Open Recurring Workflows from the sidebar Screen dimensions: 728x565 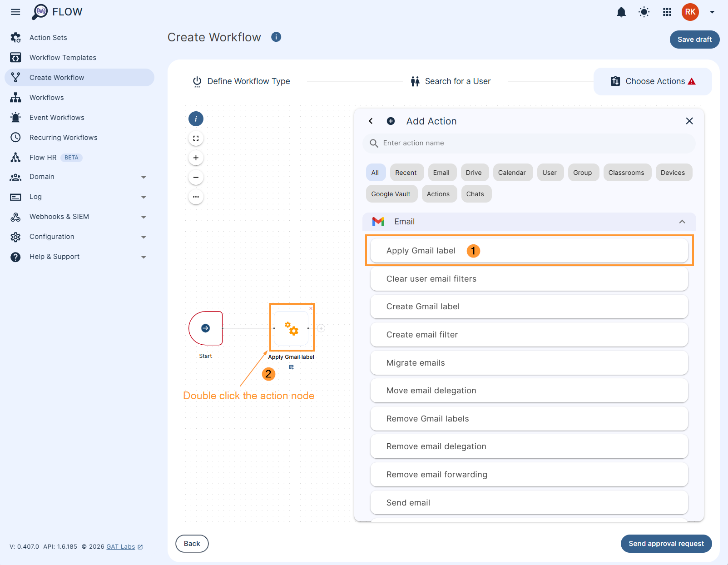click(x=63, y=137)
